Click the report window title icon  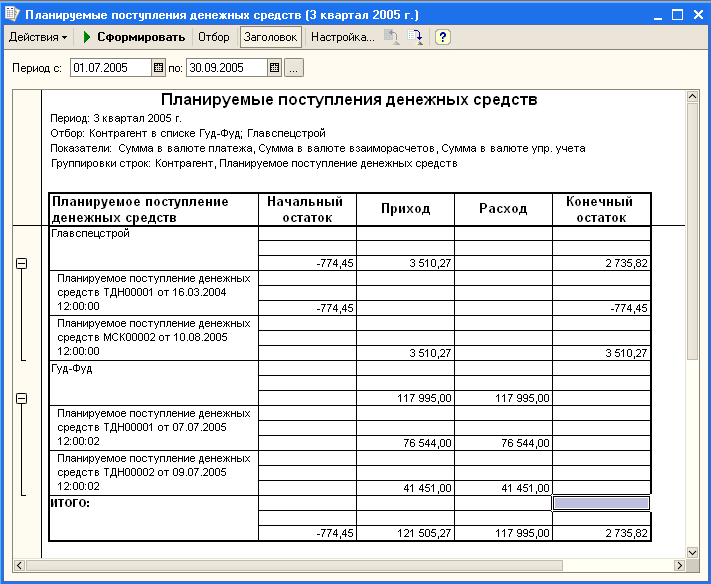(x=12, y=14)
